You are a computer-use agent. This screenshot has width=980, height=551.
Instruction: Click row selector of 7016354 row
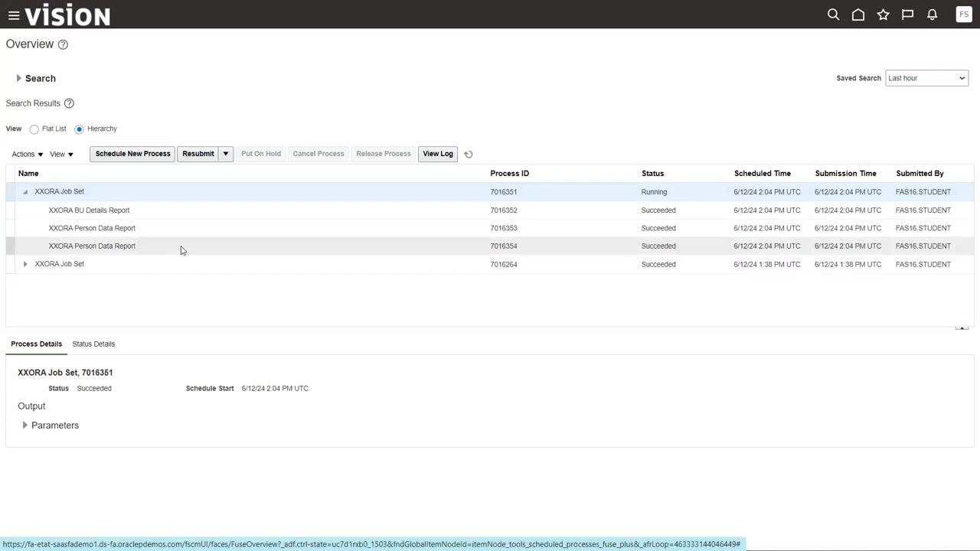[x=11, y=246]
